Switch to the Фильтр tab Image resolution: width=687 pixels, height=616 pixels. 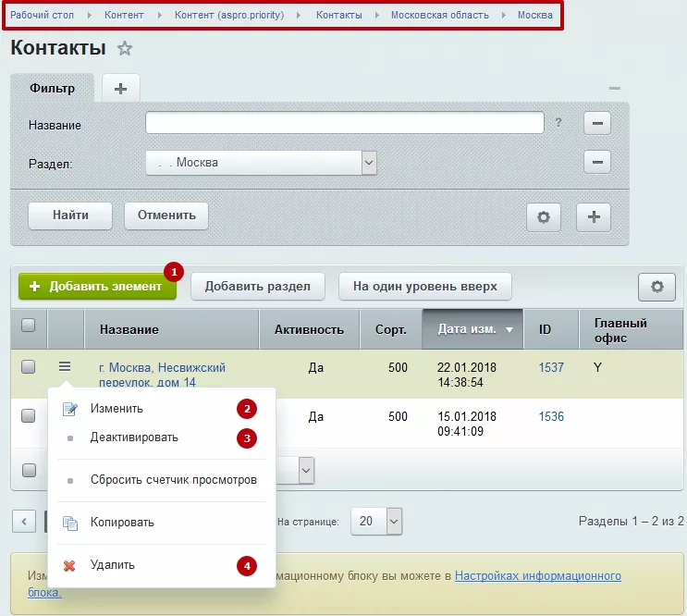pyautogui.click(x=52, y=88)
